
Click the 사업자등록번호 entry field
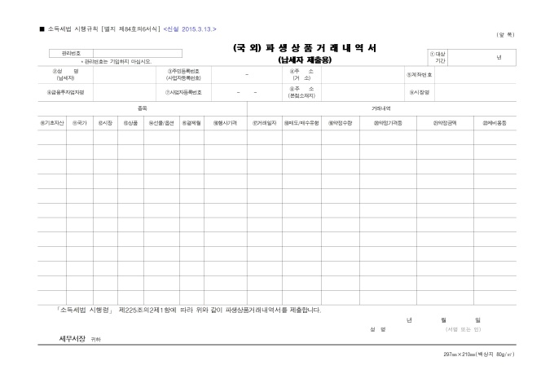pyautogui.click(x=247, y=92)
